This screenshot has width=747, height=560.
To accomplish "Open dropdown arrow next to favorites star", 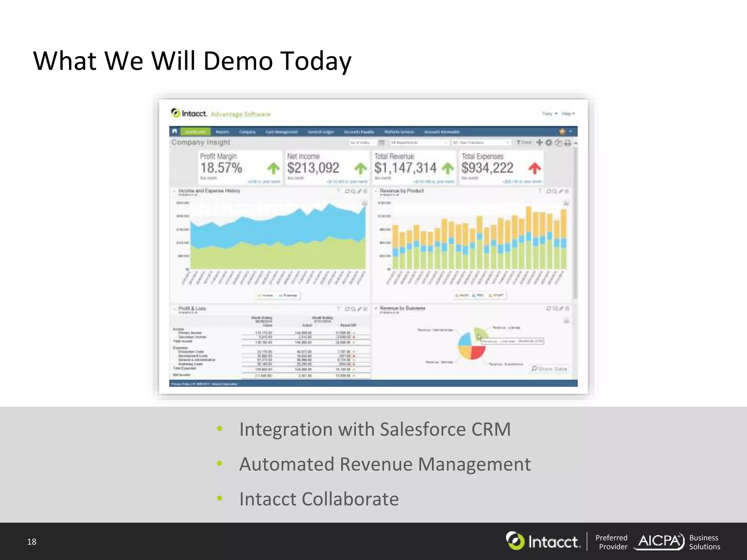I will [x=571, y=131].
